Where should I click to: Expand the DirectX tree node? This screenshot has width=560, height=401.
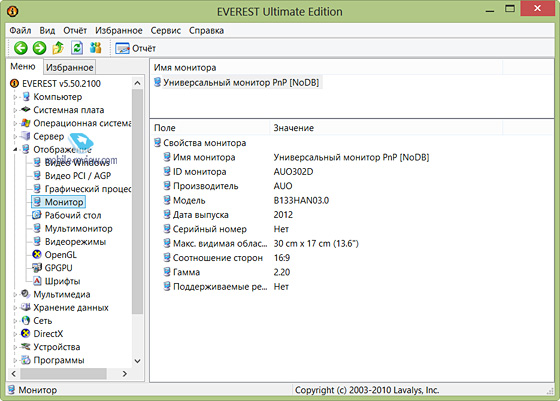(x=15, y=334)
